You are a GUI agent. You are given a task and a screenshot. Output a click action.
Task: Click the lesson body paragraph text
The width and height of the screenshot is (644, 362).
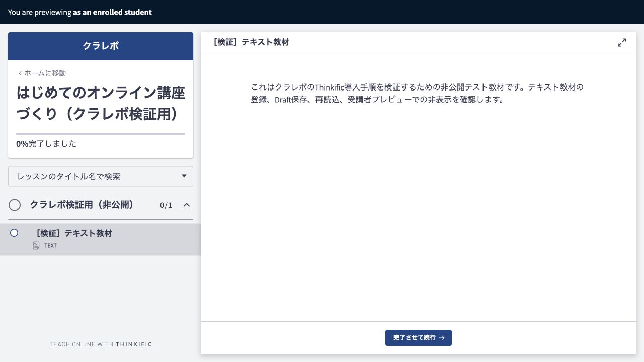[x=417, y=93]
